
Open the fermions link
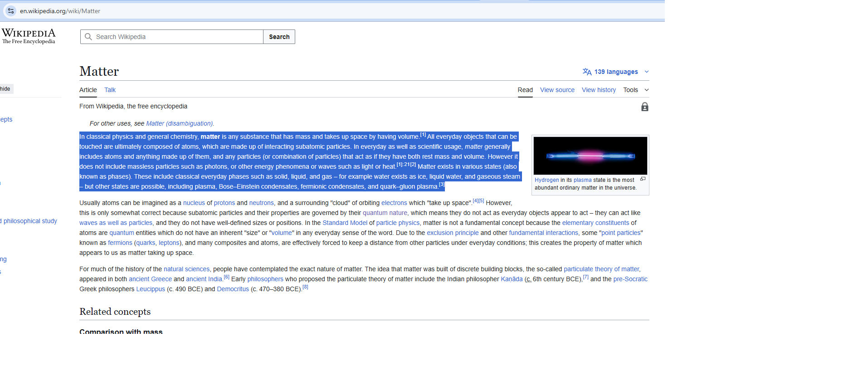click(x=120, y=243)
